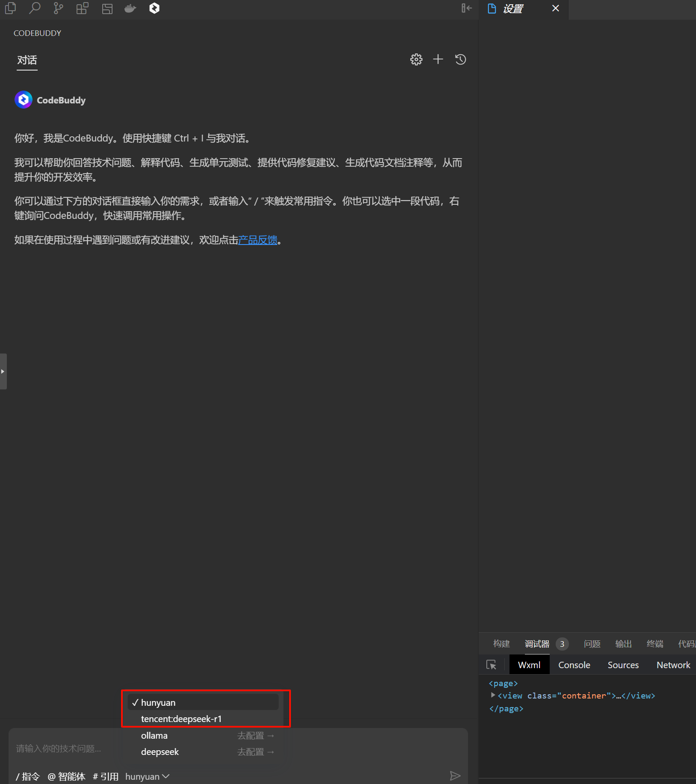Open the Docker whale icon
The width and height of the screenshot is (696, 784).
130,8
